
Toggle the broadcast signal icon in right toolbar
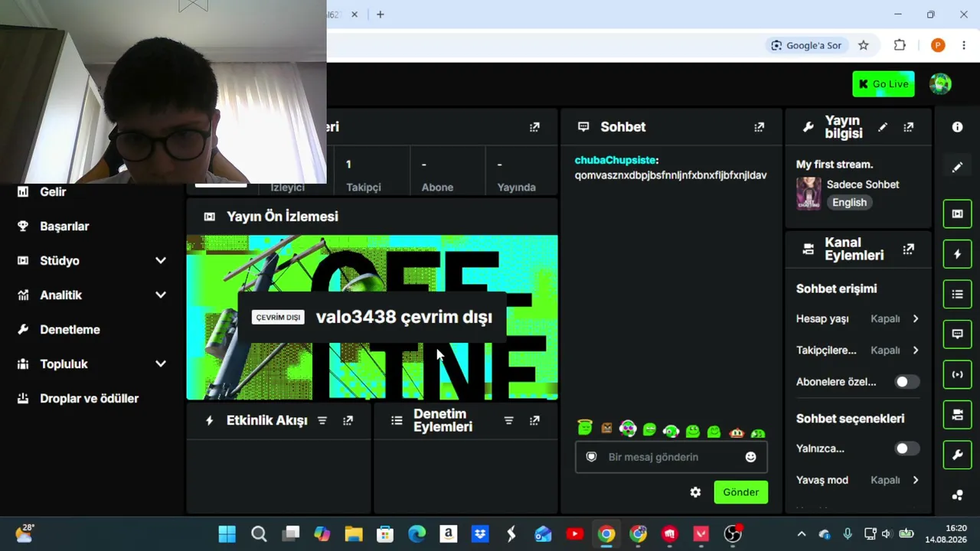coord(957,374)
